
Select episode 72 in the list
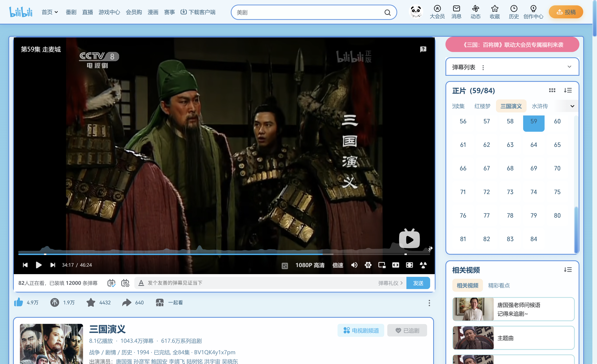(x=486, y=192)
